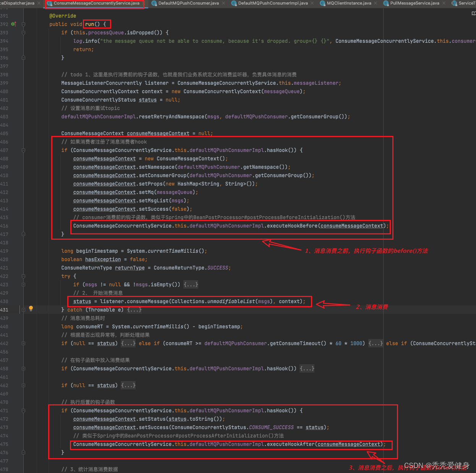Click the executeHookAfter method call
476x473 pixels.
click(291, 444)
